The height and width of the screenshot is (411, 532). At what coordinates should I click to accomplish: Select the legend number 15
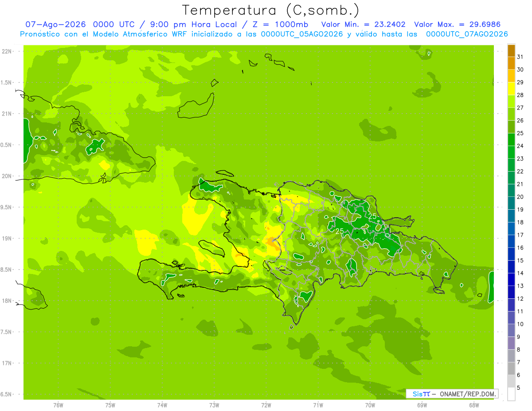[x=520, y=260]
